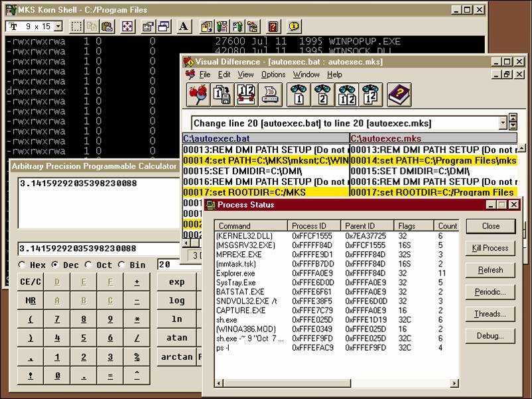Click the stacked documents icon in Korn Shell toolbar
Viewport: 532px width, 399px height.
(206, 27)
